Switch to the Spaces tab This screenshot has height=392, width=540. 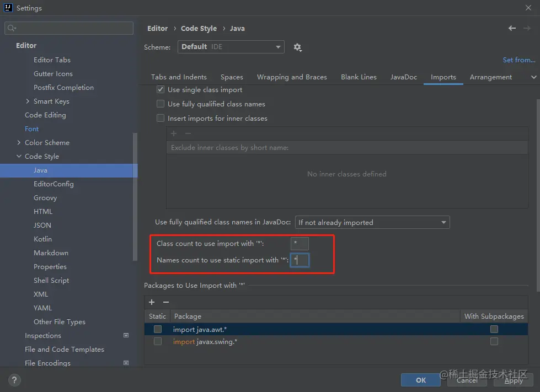coord(232,77)
